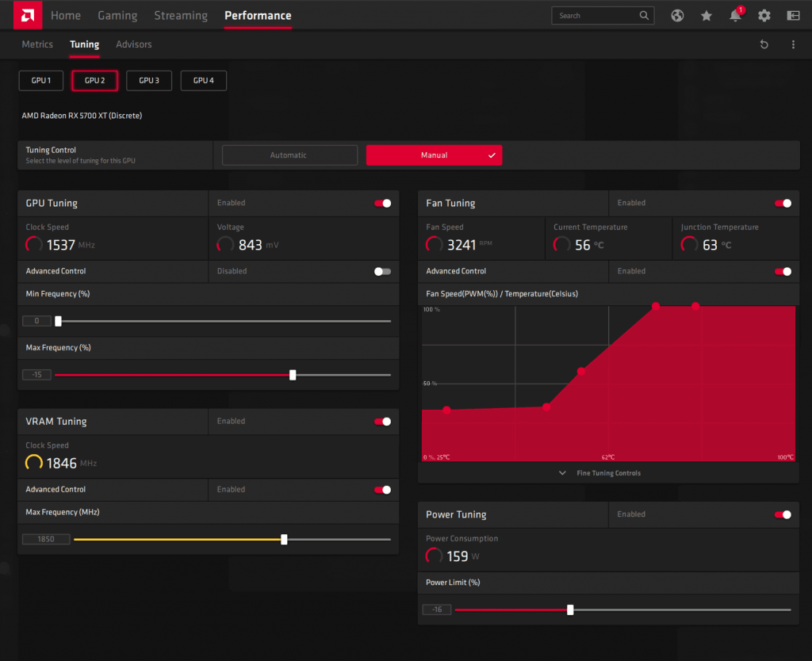Toggle Fan Tuning enabled switch

click(783, 204)
